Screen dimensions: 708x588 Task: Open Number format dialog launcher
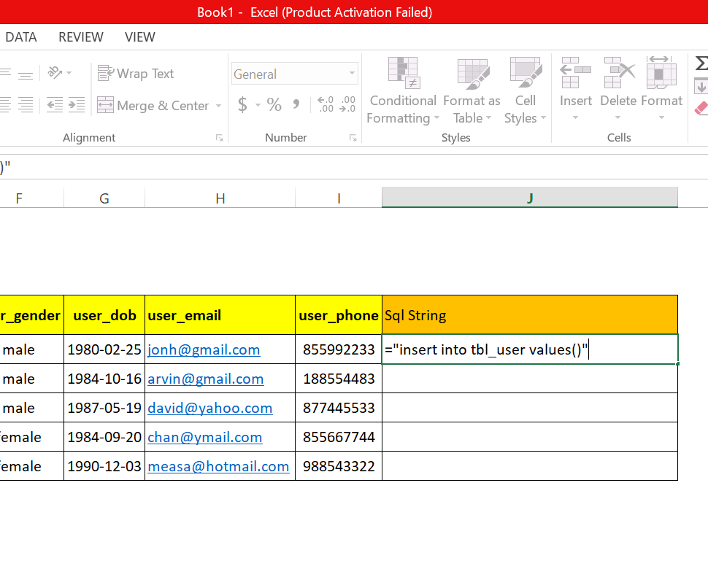point(353,138)
